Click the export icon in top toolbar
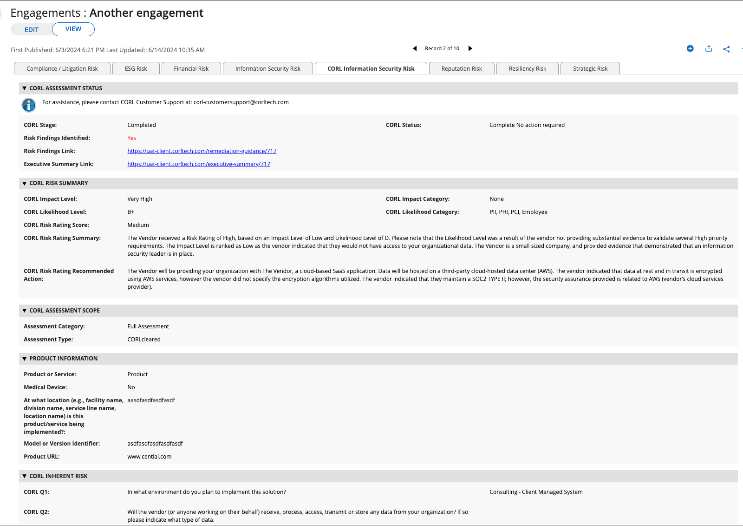This screenshot has height=526, width=743. click(708, 48)
